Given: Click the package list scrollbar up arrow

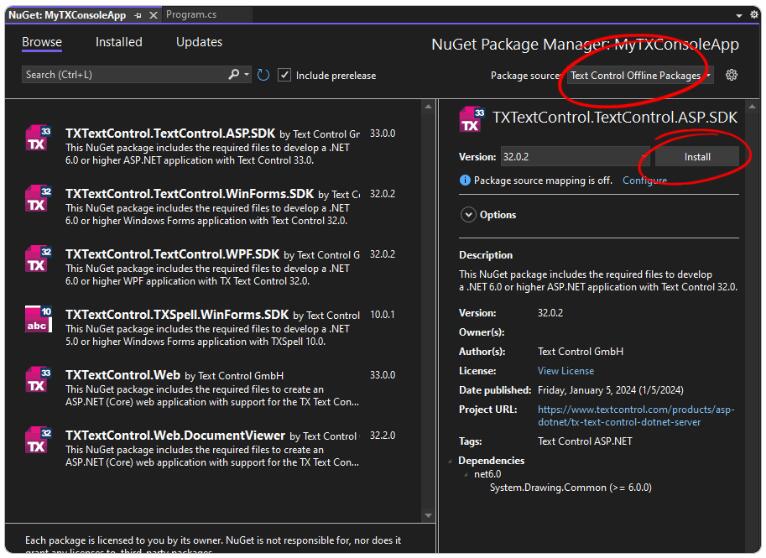Looking at the screenshot, I should 428,107.
